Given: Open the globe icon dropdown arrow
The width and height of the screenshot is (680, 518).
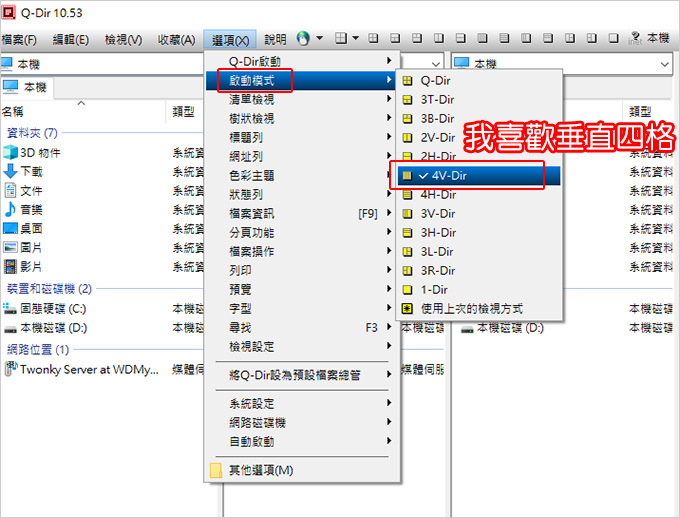Looking at the screenshot, I should coord(320,38).
